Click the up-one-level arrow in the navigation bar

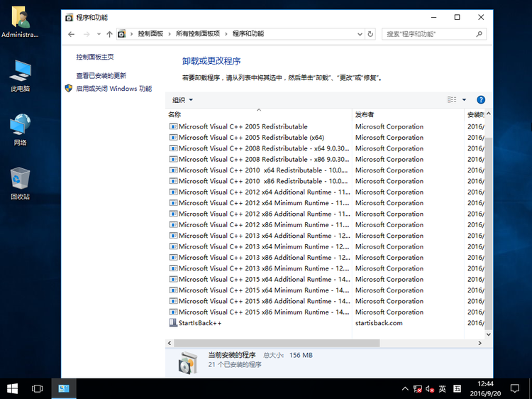[x=109, y=34]
